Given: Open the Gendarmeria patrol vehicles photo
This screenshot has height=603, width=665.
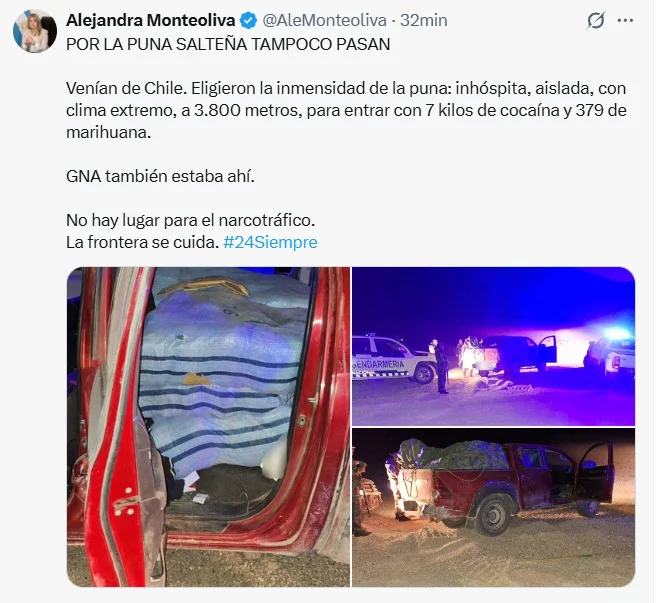Looking at the screenshot, I should (494, 346).
